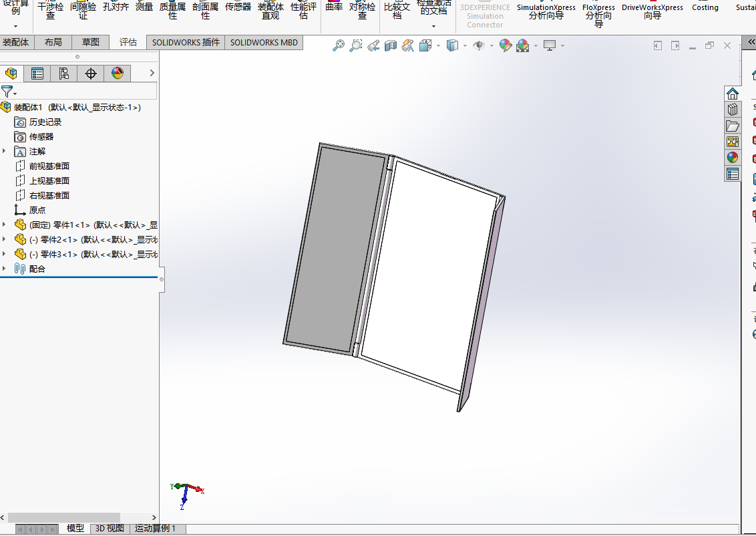Open 检查激活的文档 dropdown arrow

click(x=433, y=26)
